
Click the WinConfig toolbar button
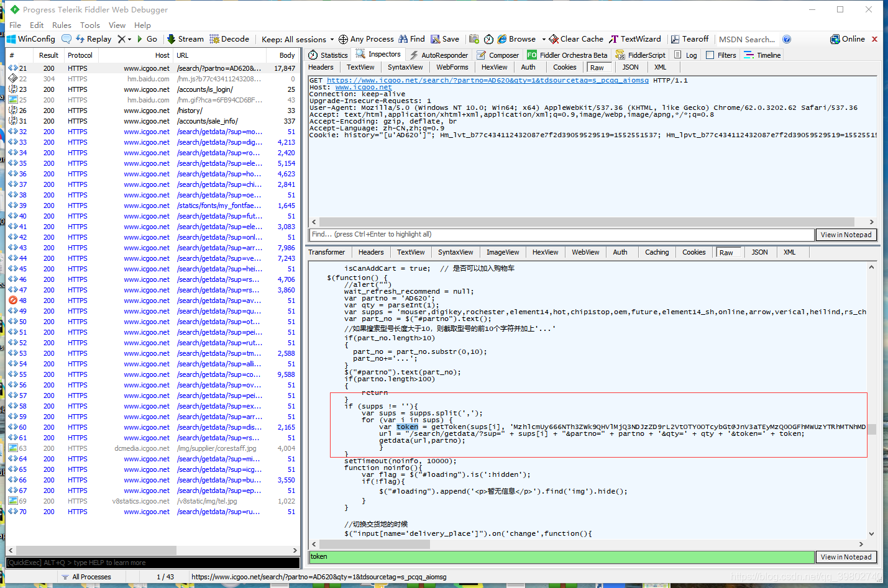pos(31,38)
